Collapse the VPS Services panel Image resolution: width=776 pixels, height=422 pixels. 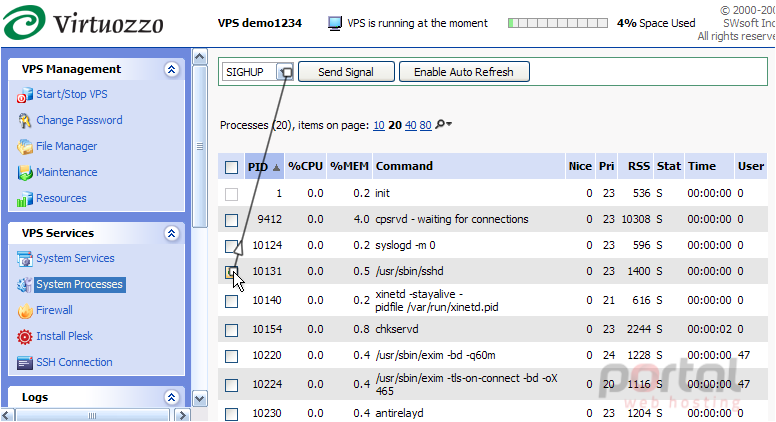pyautogui.click(x=171, y=234)
